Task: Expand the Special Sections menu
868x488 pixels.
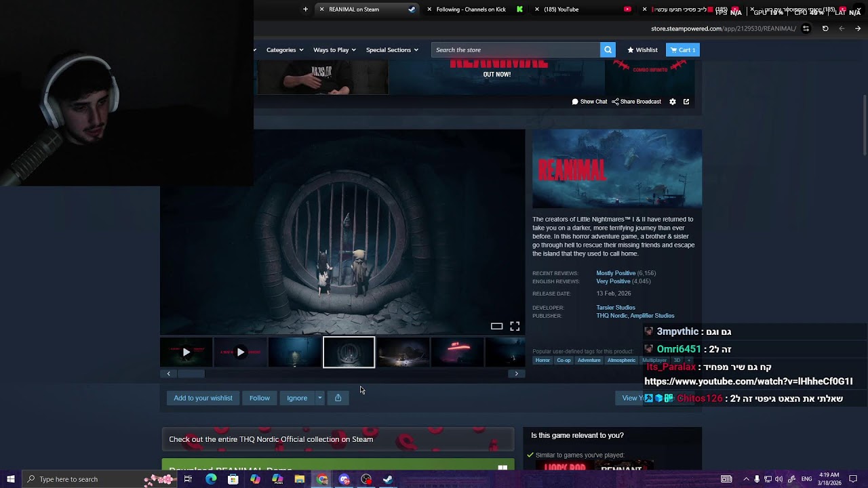Action: coord(392,50)
